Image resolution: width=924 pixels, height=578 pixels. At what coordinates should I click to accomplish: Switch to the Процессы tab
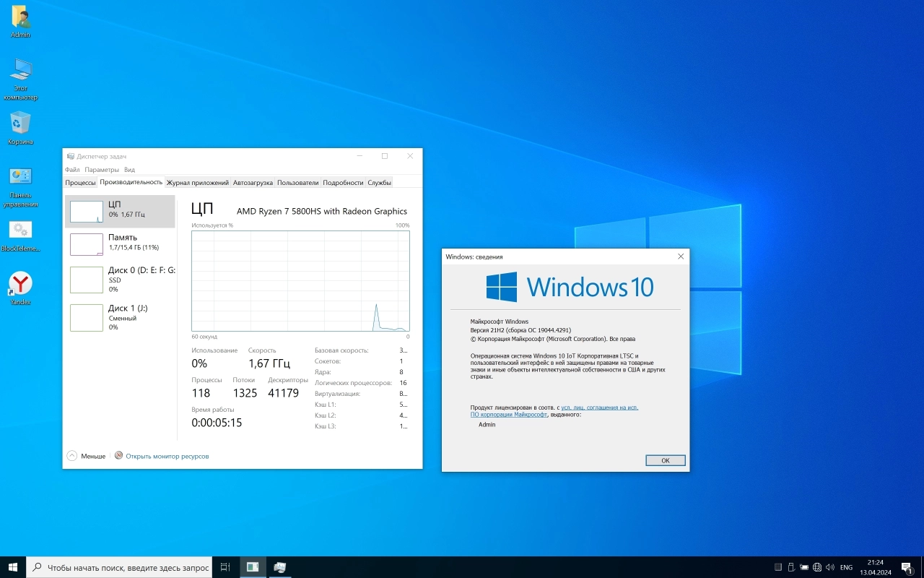click(80, 183)
